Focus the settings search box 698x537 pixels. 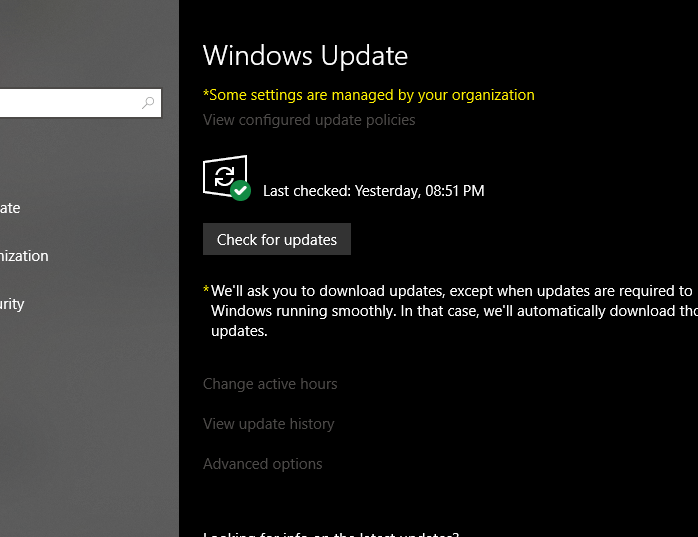point(70,103)
